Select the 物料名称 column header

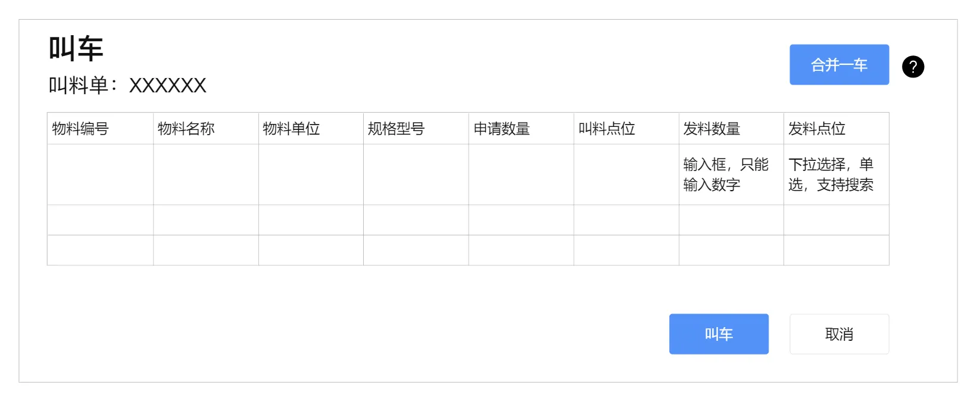click(205, 129)
